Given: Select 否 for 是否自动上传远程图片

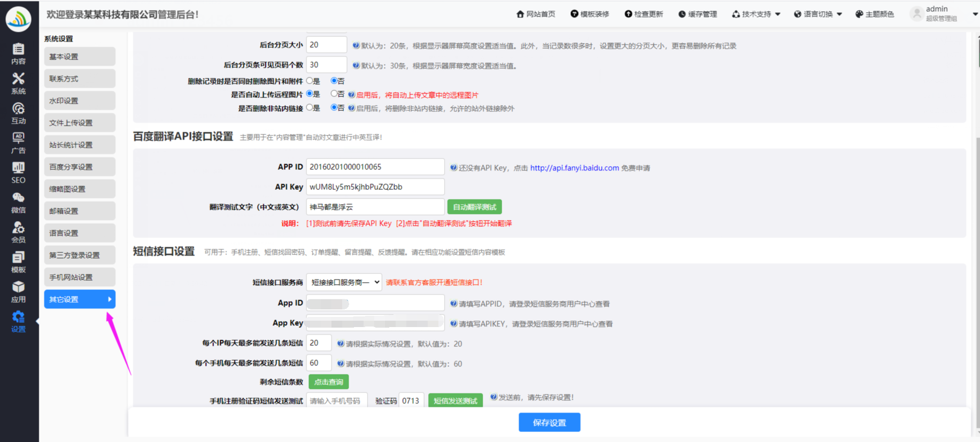Looking at the screenshot, I should click(x=334, y=94).
